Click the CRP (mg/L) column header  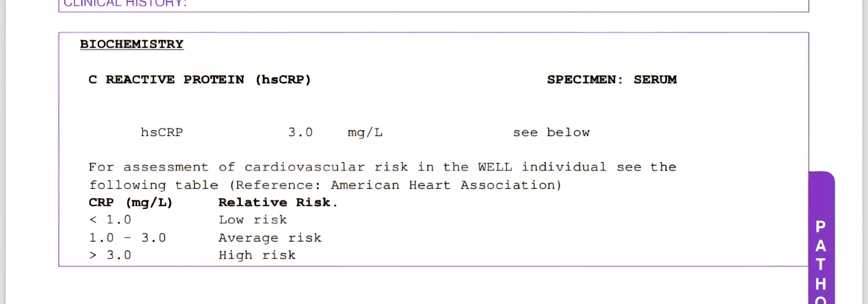[130, 202]
